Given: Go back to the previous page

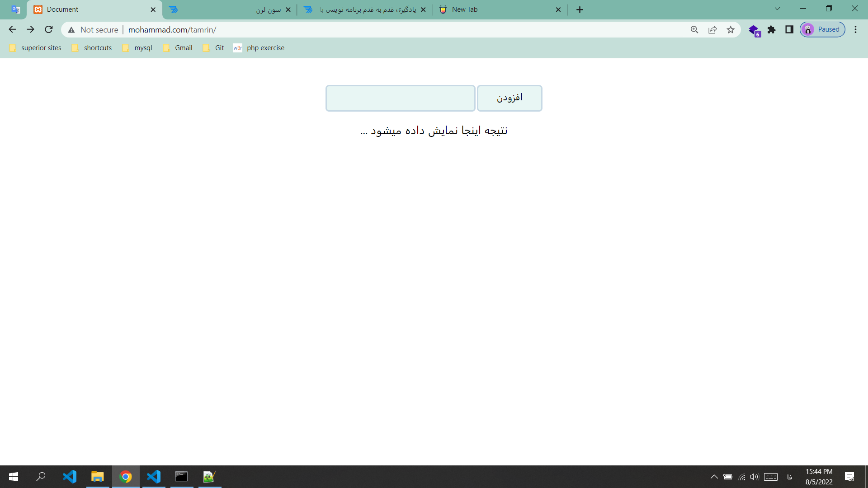Looking at the screenshot, I should 12,29.
